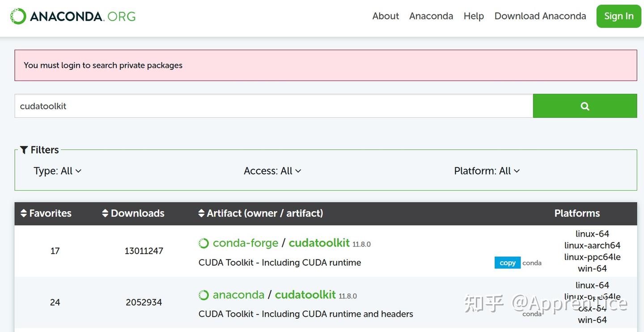644x332 pixels.
Task: Select the About navigation item
Action: [x=385, y=16]
